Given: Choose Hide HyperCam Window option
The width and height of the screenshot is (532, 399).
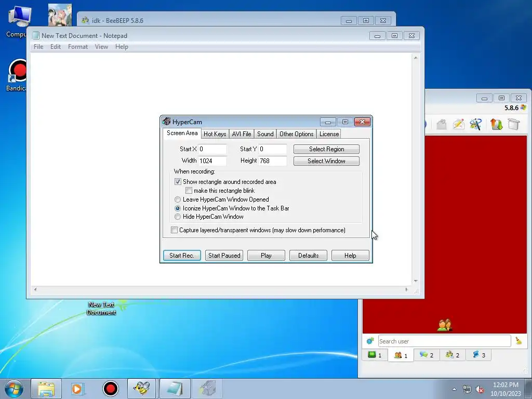Looking at the screenshot, I should [x=178, y=217].
